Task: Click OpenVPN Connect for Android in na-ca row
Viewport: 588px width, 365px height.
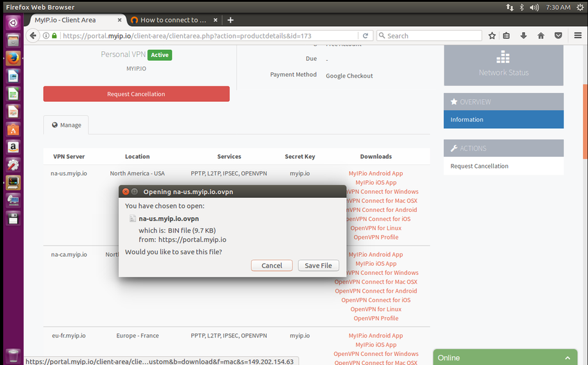Action: [376, 291]
